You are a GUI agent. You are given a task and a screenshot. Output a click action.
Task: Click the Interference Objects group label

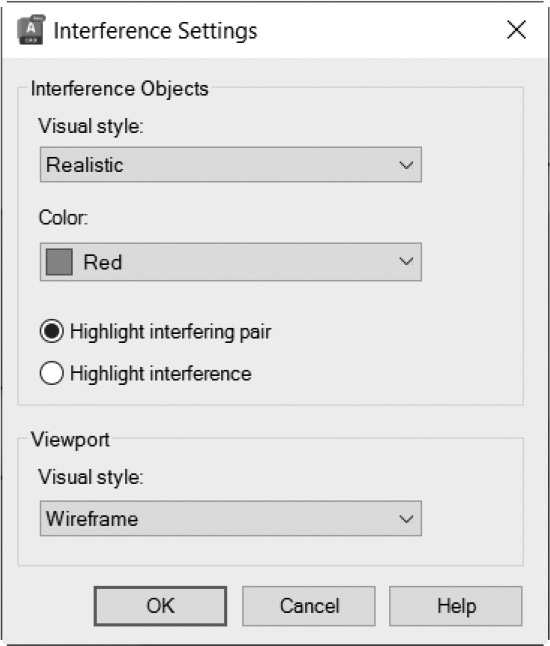click(120, 89)
